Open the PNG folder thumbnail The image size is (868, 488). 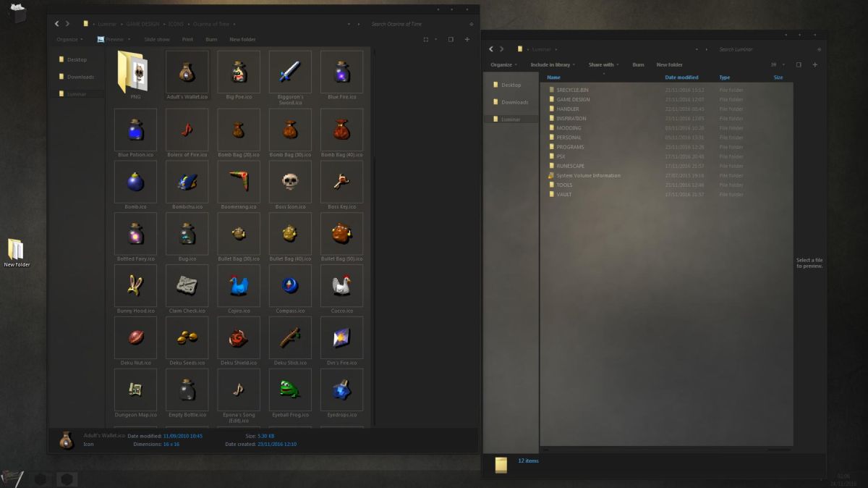(135, 75)
